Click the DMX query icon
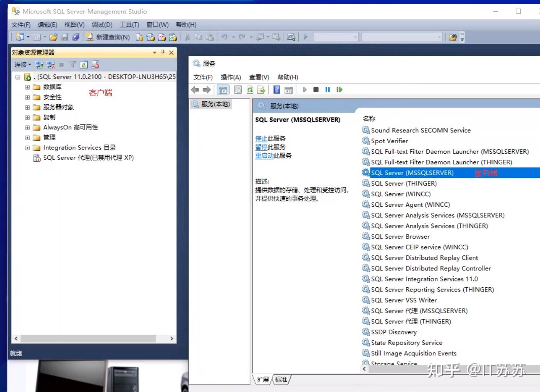Viewport: 540px width, 392px height. click(162, 37)
